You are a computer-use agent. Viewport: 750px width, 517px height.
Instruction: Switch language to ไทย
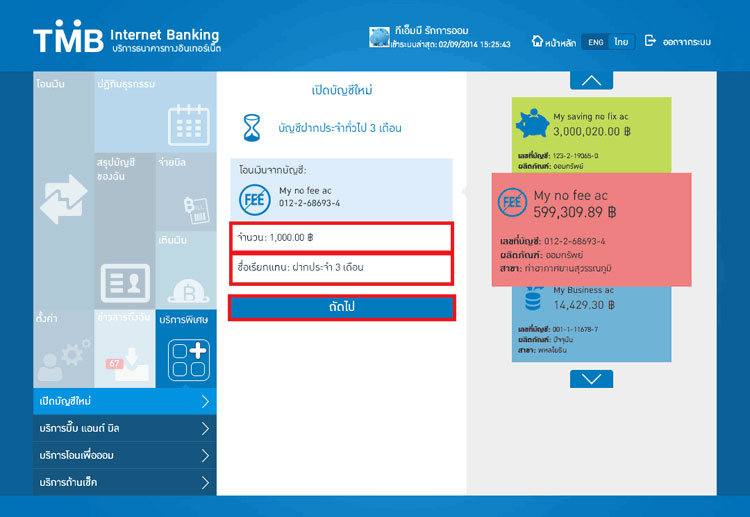tap(621, 42)
